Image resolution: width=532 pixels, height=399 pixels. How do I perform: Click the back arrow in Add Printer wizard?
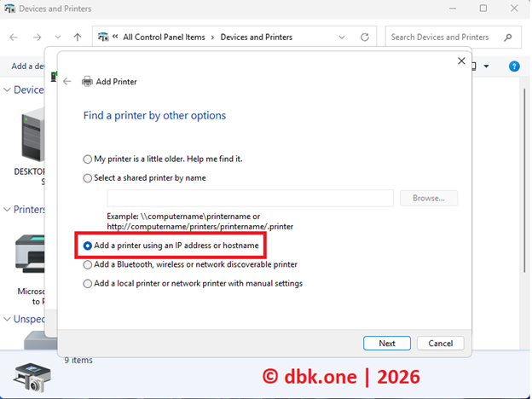click(x=67, y=82)
